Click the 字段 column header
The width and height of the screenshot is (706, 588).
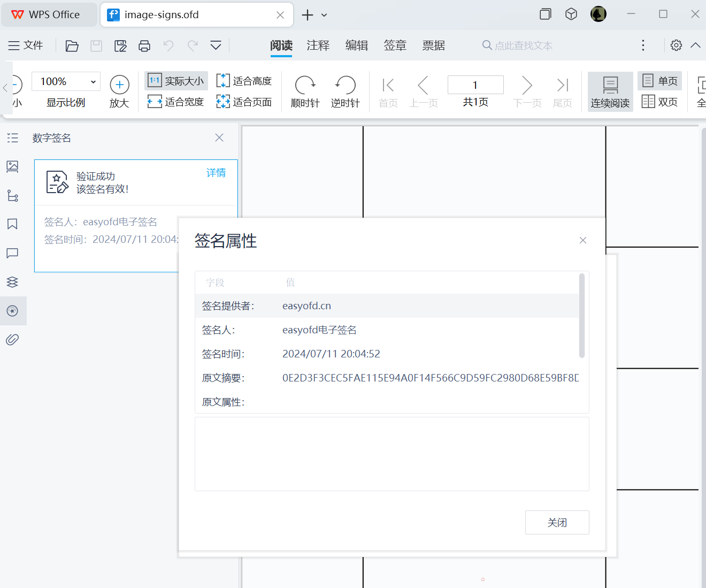215,282
